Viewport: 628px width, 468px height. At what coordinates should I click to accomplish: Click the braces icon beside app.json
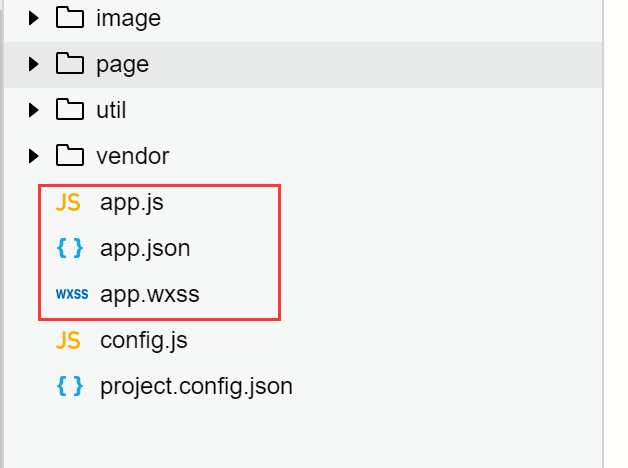69,248
